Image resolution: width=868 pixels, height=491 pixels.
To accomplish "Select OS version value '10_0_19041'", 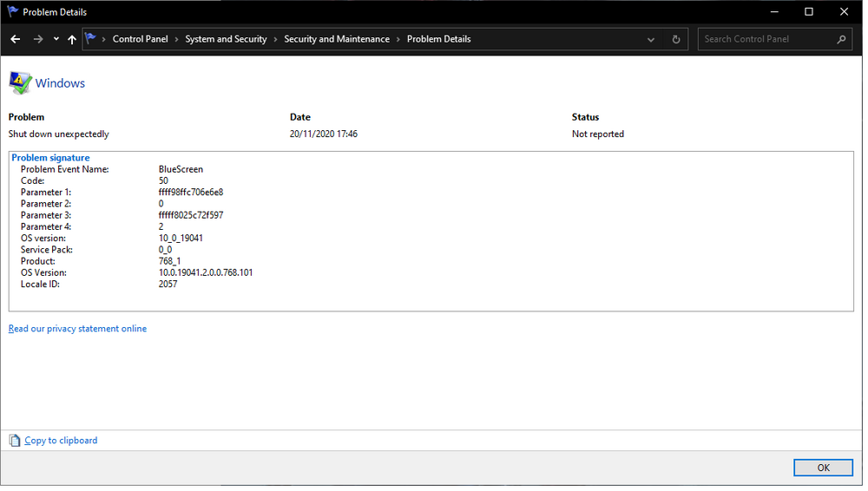I will (x=181, y=239).
